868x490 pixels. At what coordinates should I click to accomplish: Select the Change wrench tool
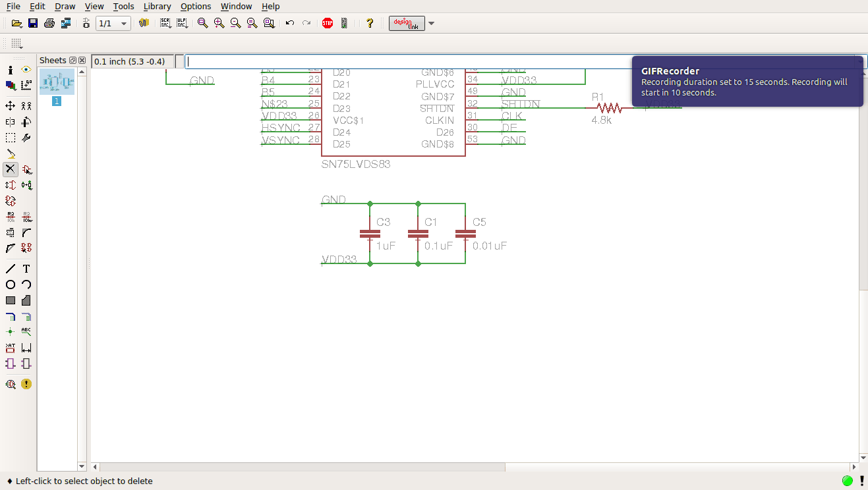26,138
